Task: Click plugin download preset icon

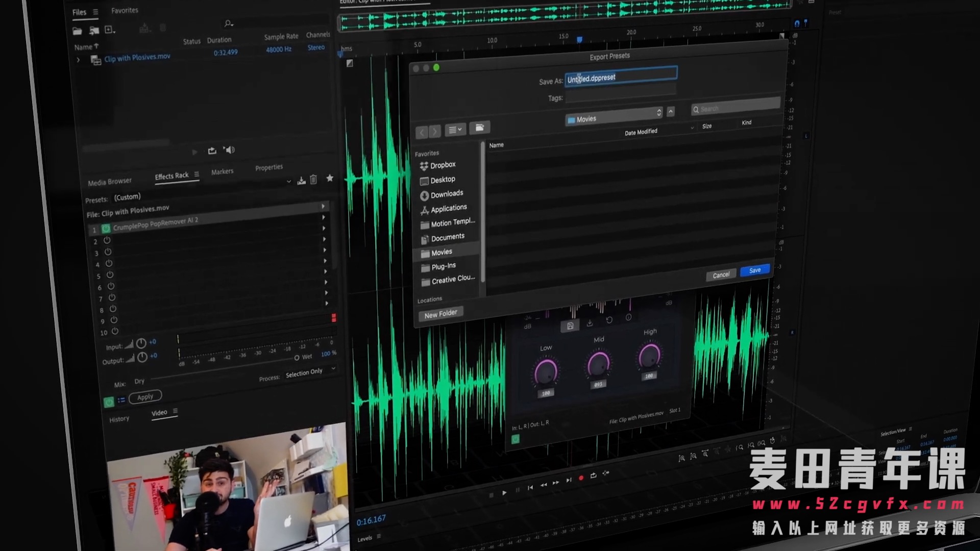Action: (590, 323)
